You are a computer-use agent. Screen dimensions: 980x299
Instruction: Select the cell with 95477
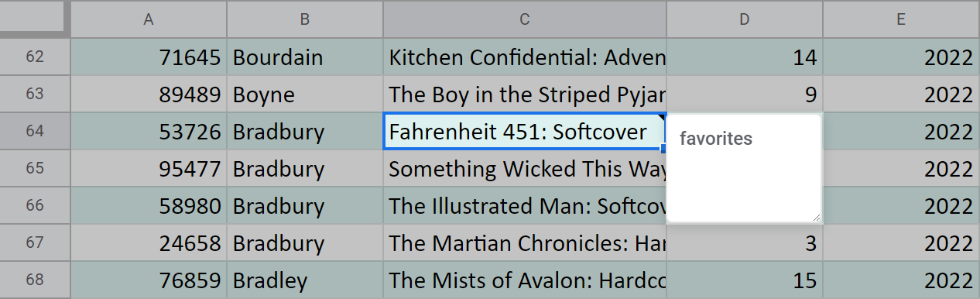(149, 168)
